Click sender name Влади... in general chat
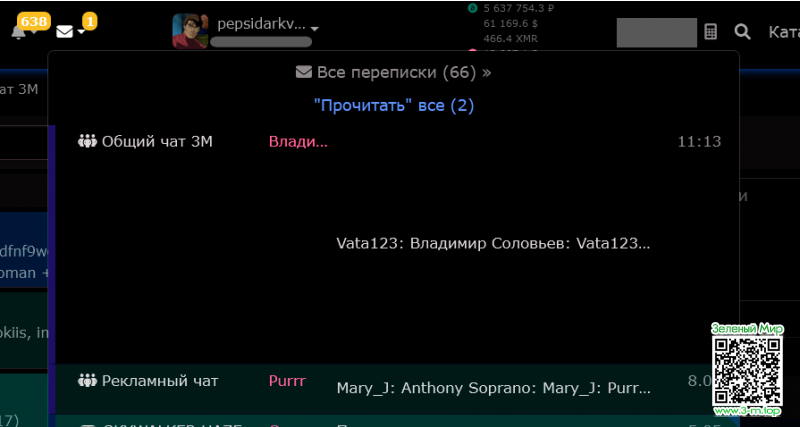 (x=298, y=142)
